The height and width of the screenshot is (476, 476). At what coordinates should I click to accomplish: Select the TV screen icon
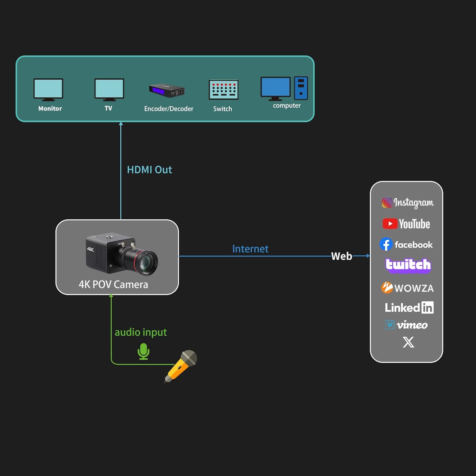coord(109,89)
